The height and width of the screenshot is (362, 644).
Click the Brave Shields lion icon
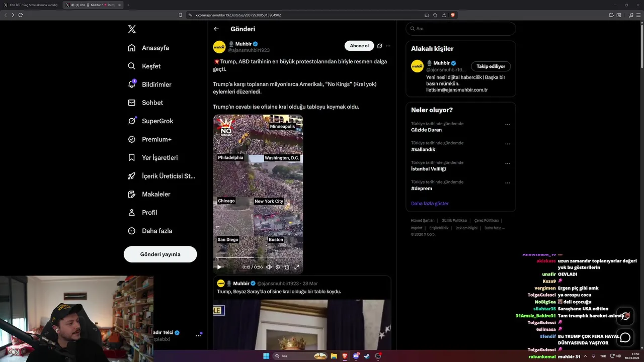453,15
